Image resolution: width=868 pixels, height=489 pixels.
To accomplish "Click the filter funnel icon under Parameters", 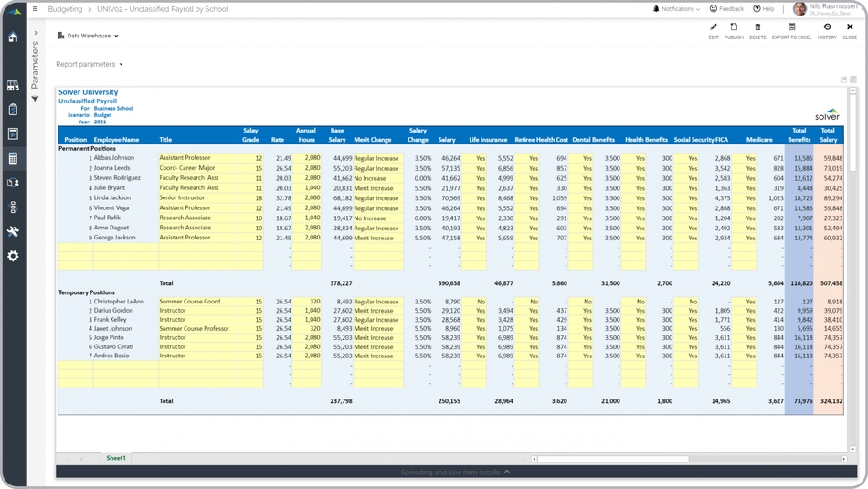I will click(x=36, y=99).
